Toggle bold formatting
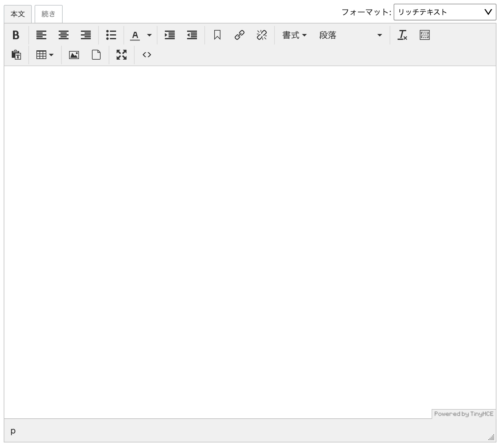The width and height of the screenshot is (502, 448). point(16,35)
